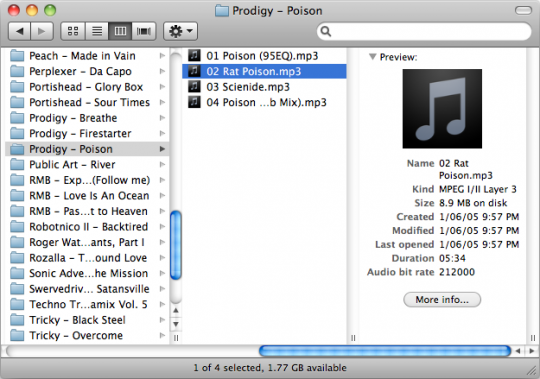Click the horizontal scroll left arrow

(x=518, y=351)
